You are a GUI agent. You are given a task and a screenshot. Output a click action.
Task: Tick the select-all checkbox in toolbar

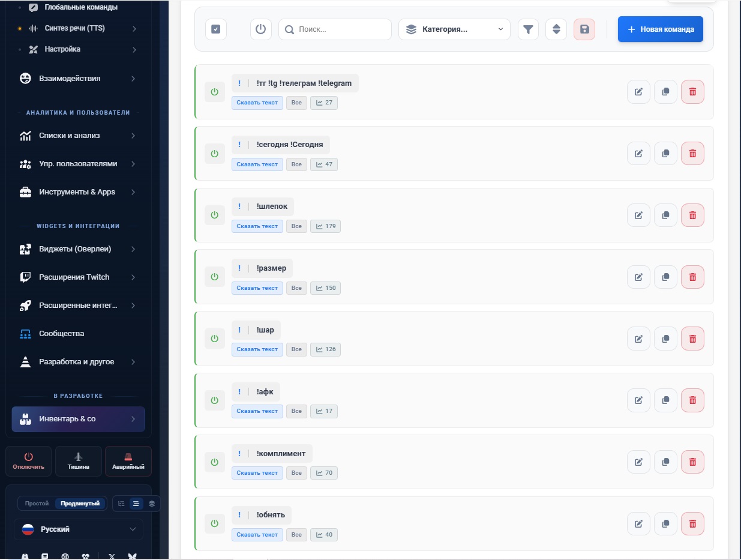click(x=216, y=29)
